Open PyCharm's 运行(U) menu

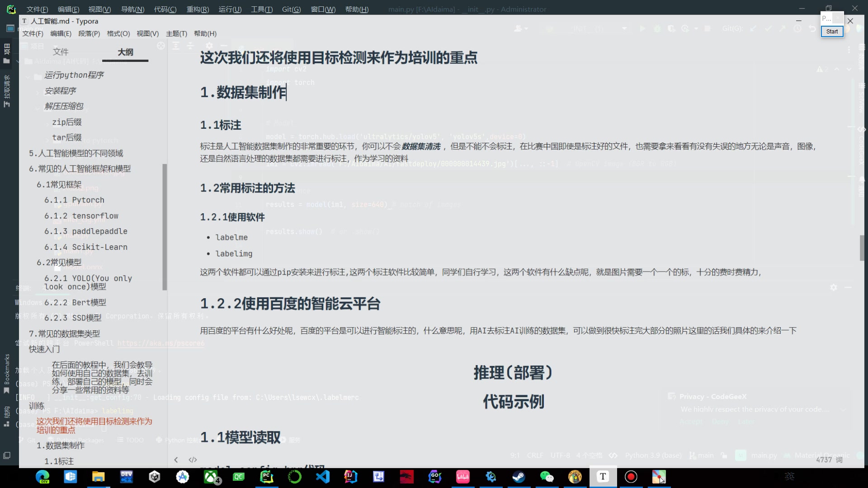pos(230,9)
